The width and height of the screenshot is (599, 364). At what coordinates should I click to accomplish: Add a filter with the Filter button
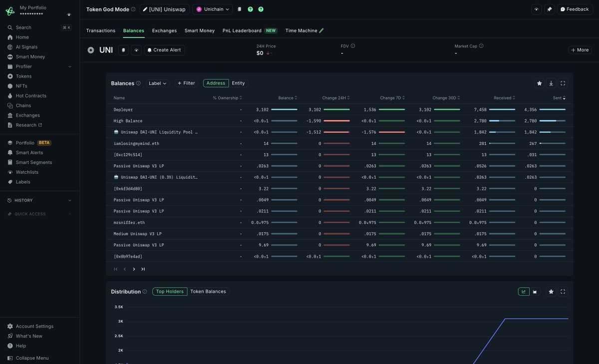186,83
